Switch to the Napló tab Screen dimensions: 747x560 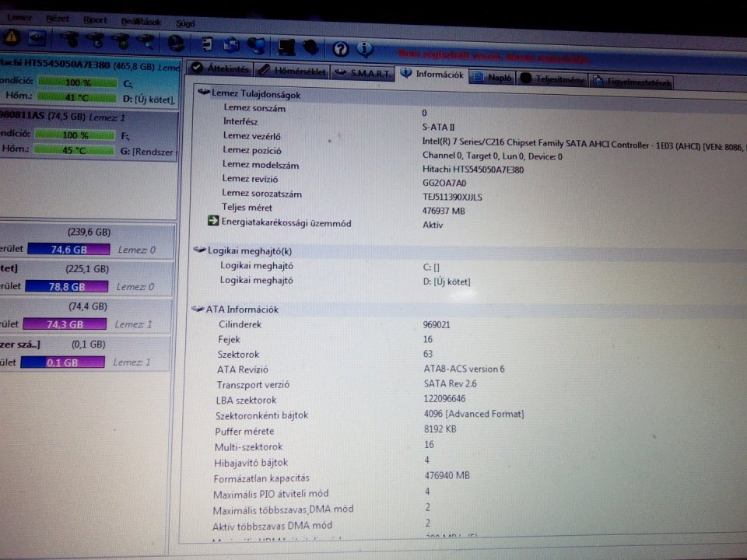[493, 77]
